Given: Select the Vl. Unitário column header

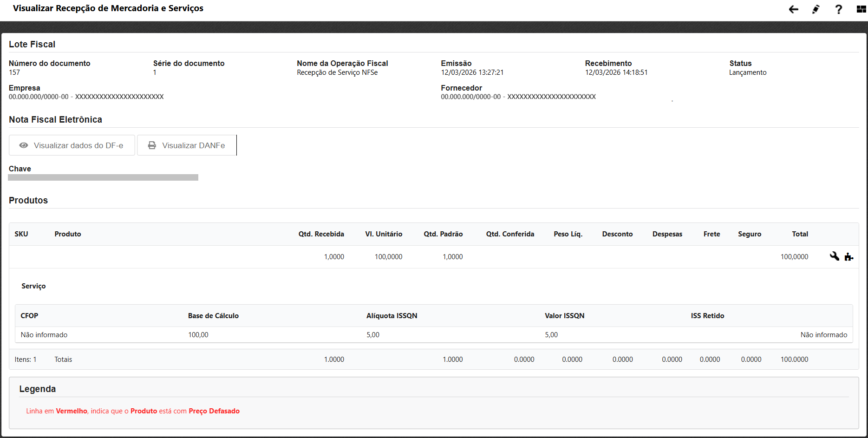Looking at the screenshot, I should (384, 234).
